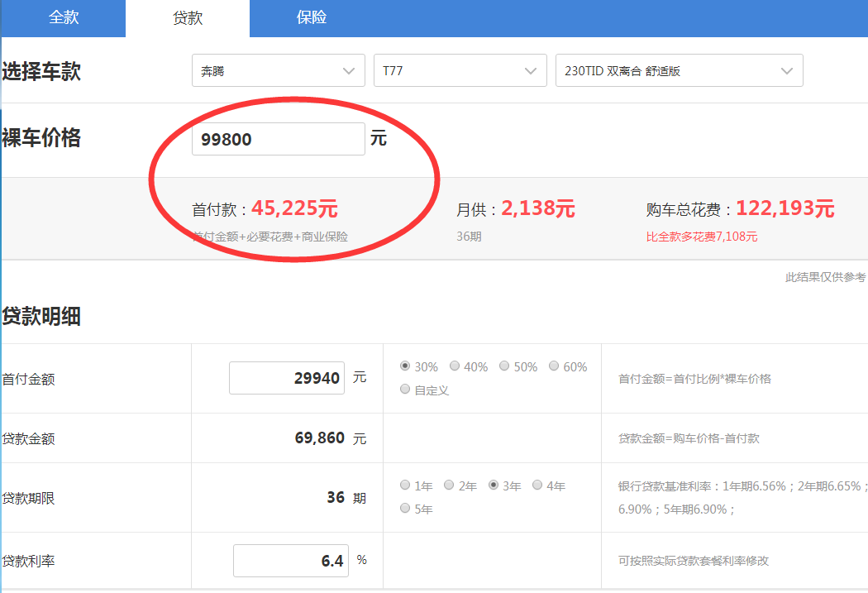The image size is (868, 593).
Task: Select the 2年 loan term radio
Action: (449, 485)
